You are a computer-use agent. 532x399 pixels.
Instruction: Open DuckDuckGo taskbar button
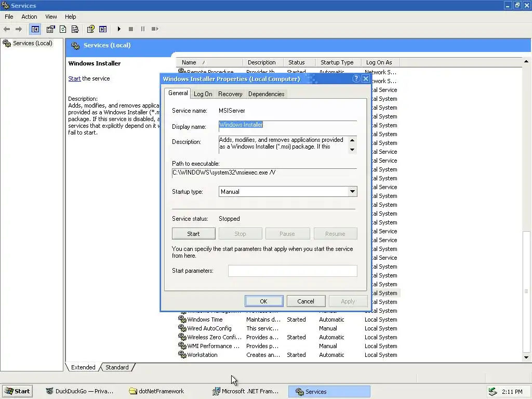pos(80,391)
